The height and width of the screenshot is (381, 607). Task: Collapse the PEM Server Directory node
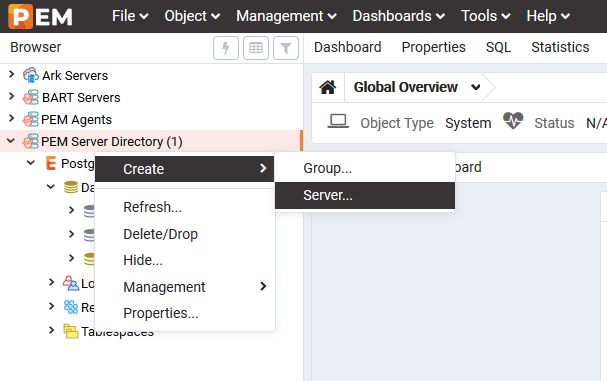[11, 141]
